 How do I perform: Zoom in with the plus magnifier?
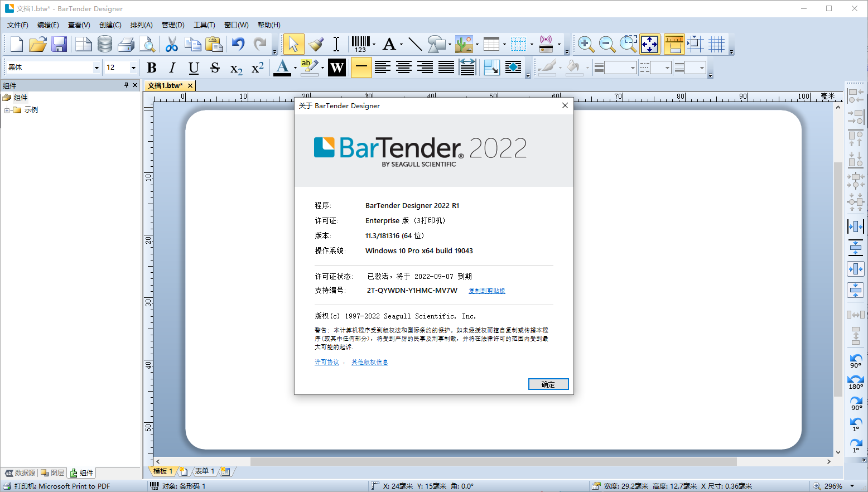[x=586, y=44]
